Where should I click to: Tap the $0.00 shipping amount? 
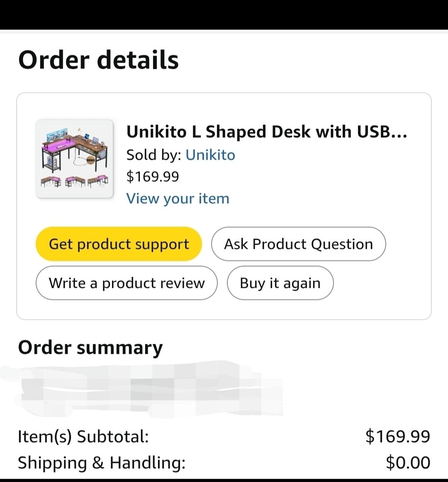[x=408, y=463]
